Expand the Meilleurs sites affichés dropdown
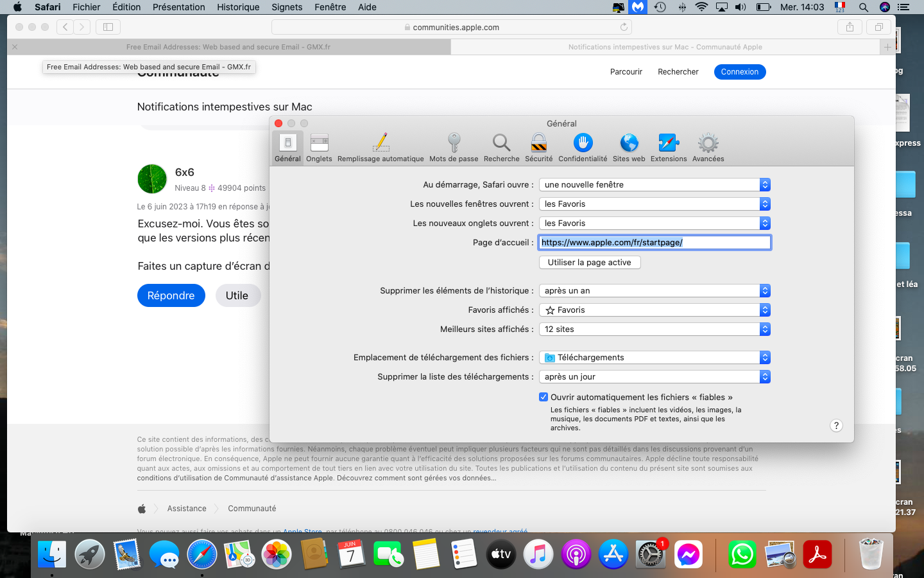The height and width of the screenshot is (578, 924). [654, 329]
